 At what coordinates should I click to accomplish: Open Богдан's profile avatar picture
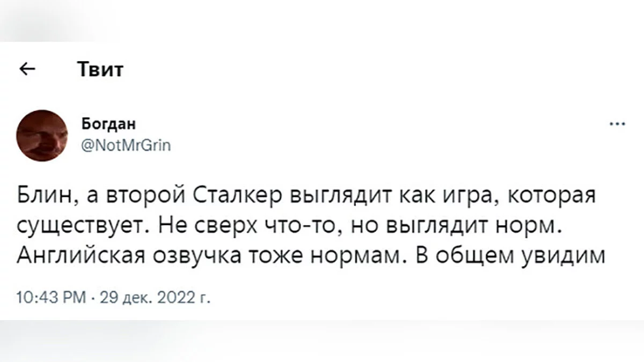[x=43, y=135]
